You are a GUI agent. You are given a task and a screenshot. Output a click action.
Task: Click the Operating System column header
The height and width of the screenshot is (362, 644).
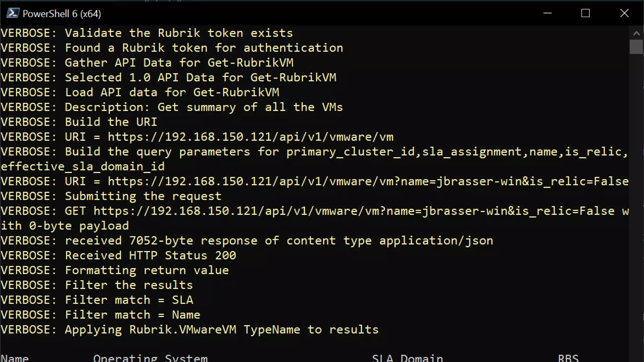(x=151, y=358)
